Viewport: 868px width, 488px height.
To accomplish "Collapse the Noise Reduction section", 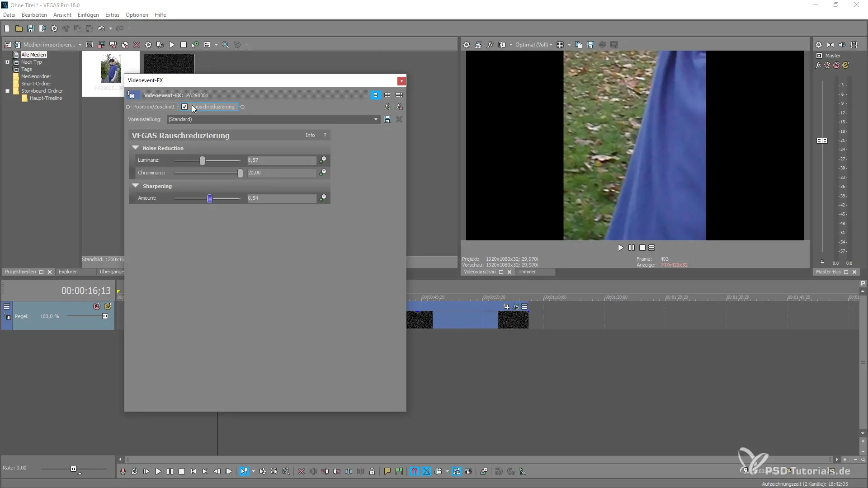I will (135, 148).
